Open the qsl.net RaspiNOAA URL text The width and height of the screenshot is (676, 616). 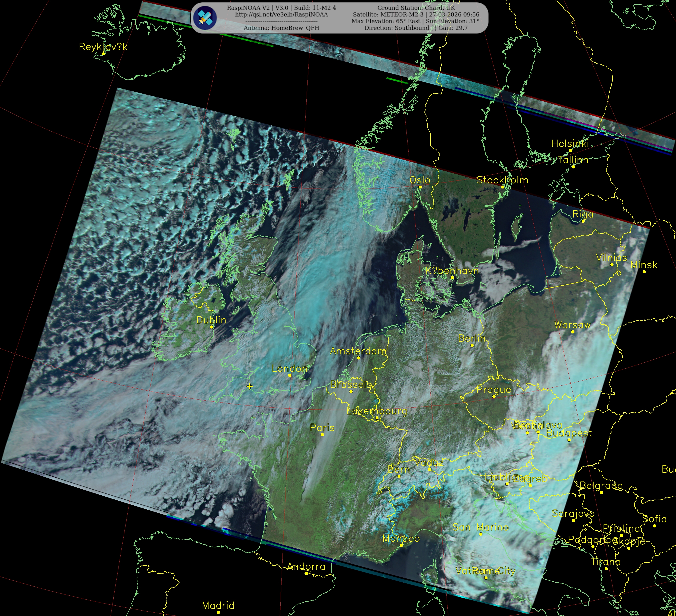(281, 14)
